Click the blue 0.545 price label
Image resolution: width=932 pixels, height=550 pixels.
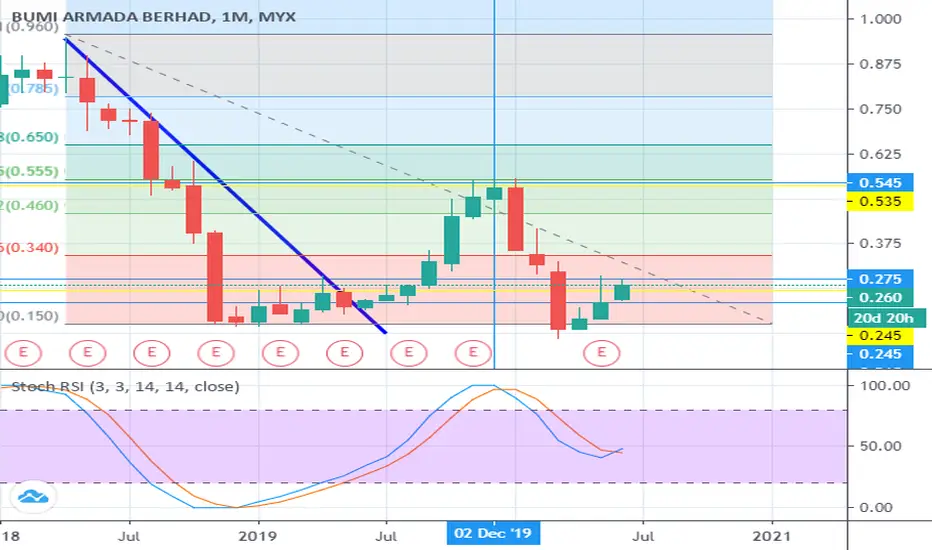click(x=880, y=183)
